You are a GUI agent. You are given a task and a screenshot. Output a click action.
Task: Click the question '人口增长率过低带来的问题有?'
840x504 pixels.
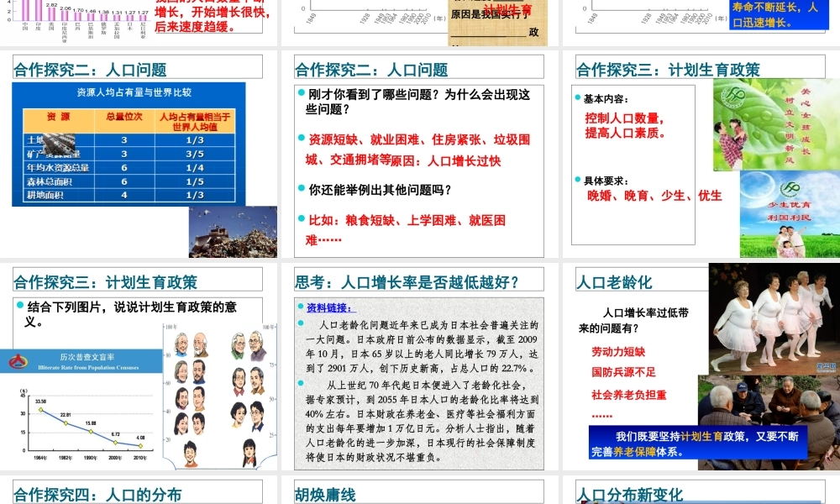(633, 320)
